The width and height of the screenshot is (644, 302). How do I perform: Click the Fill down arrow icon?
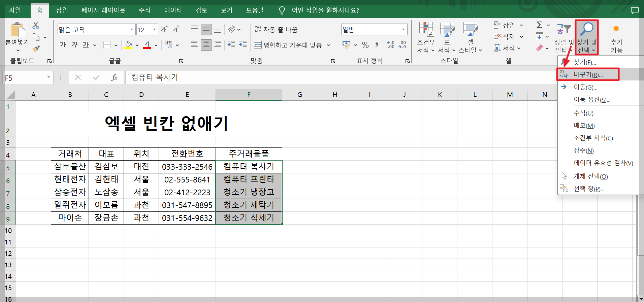point(540,36)
